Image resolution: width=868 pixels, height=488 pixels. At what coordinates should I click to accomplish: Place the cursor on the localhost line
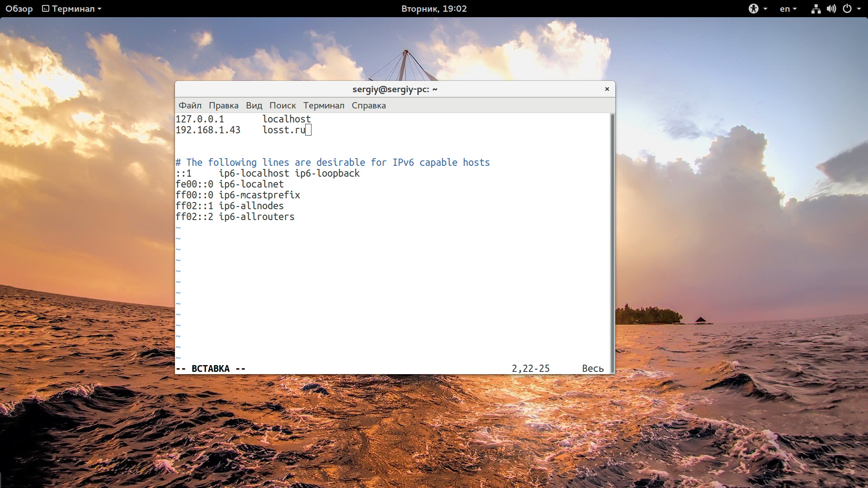click(287, 119)
